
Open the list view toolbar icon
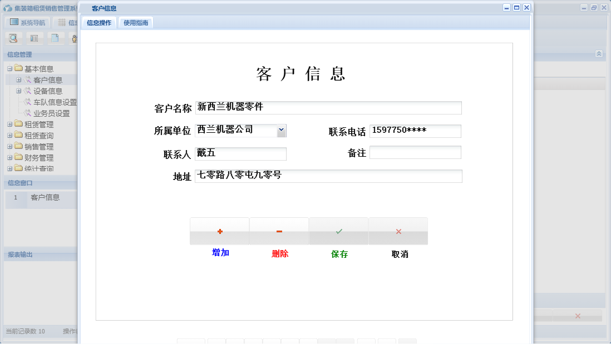pos(33,38)
